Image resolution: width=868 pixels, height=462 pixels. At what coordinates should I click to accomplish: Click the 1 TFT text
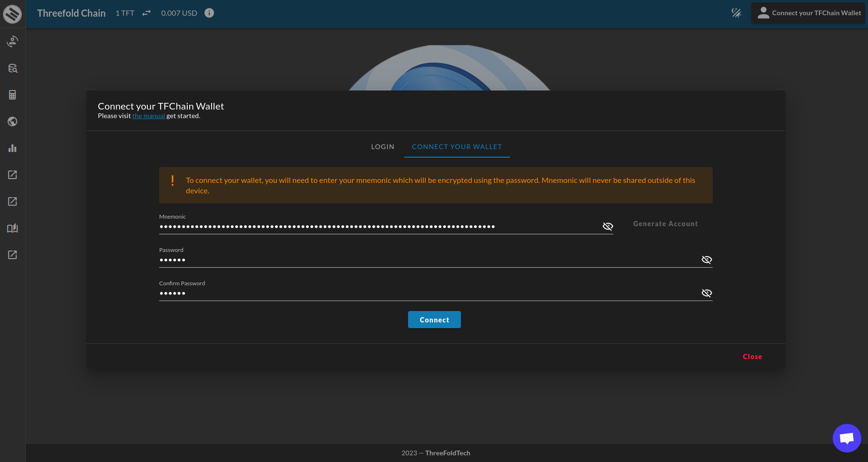[125, 13]
